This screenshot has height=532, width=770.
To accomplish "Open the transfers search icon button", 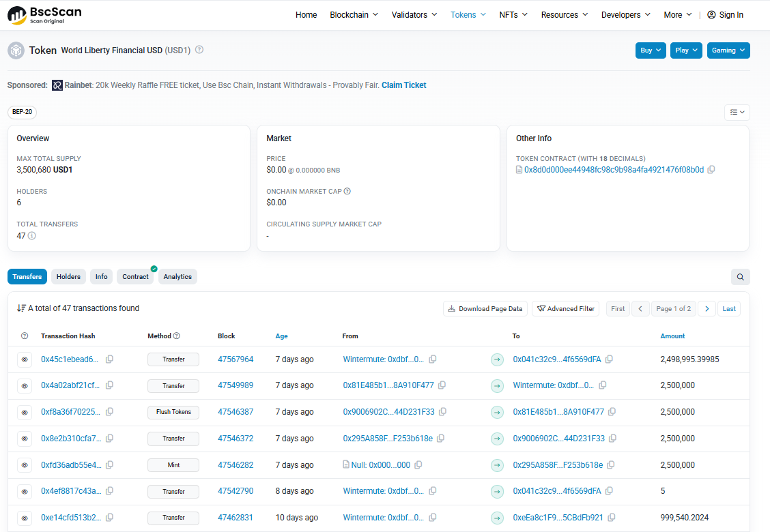I will pos(740,277).
